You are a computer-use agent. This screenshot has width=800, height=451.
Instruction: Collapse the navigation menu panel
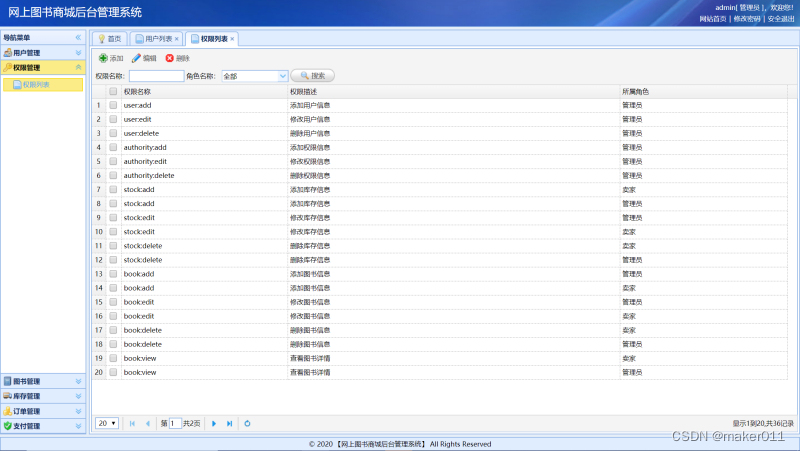click(78, 37)
